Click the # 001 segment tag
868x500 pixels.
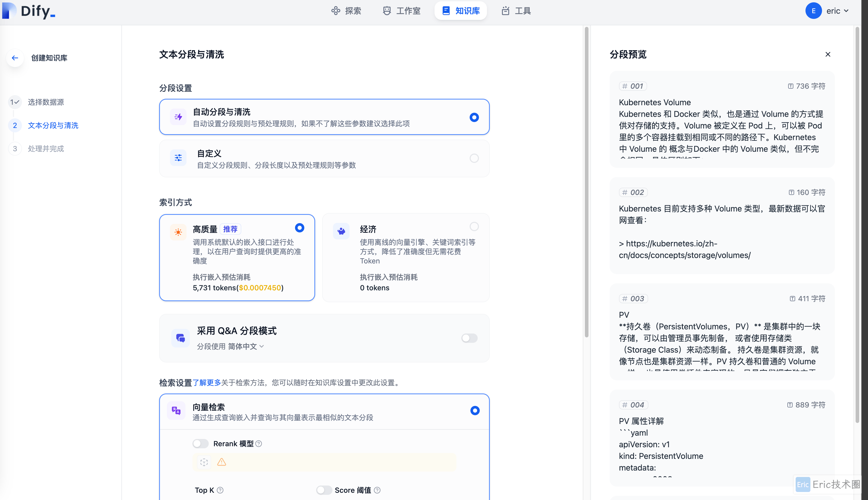(x=633, y=86)
